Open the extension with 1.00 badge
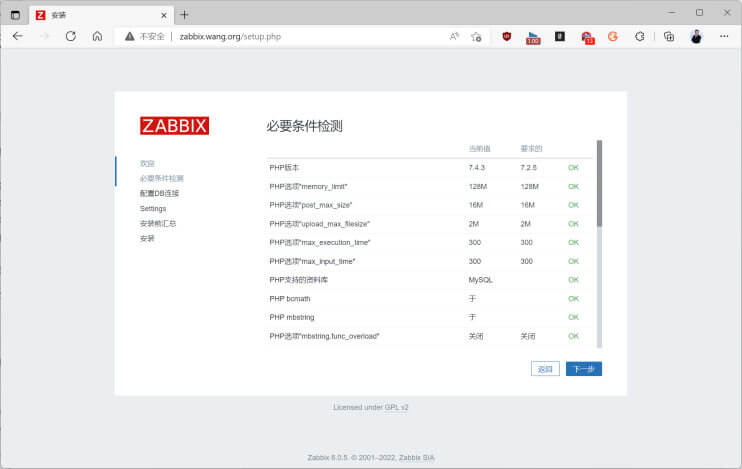Screen dimensions: 742x469 533,37
